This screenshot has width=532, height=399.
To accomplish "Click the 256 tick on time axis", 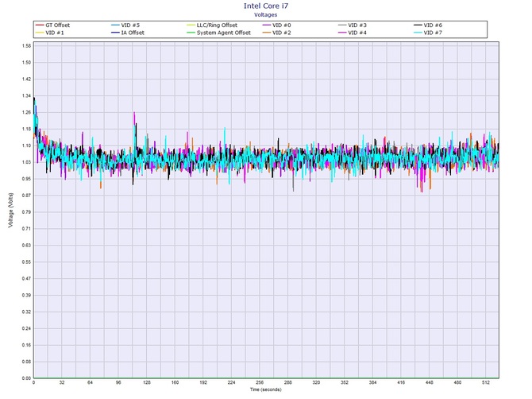I will 260,382.
